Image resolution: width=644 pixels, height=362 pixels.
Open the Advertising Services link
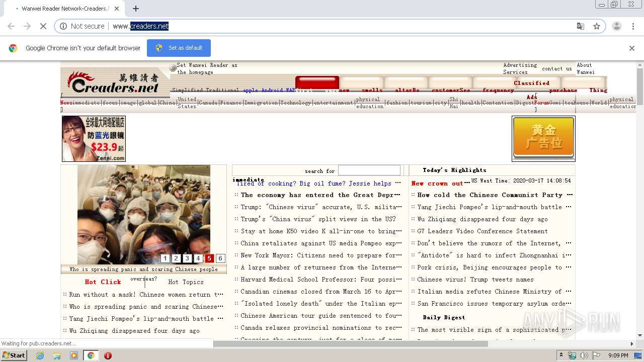pos(520,68)
